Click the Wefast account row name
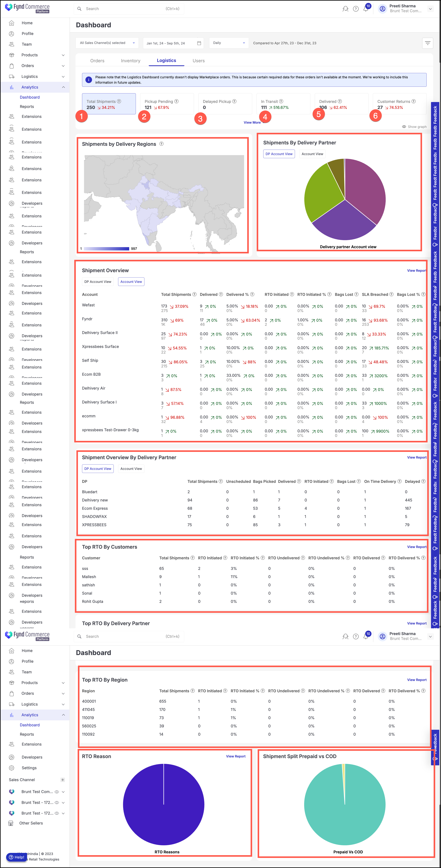The height and width of the screenshot is (868, 441). (x=88, y=305)
